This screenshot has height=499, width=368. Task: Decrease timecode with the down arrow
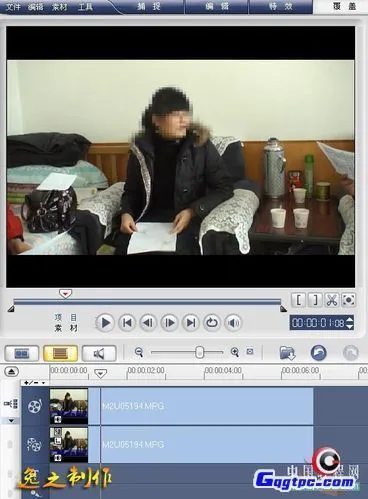coord(350,326)
